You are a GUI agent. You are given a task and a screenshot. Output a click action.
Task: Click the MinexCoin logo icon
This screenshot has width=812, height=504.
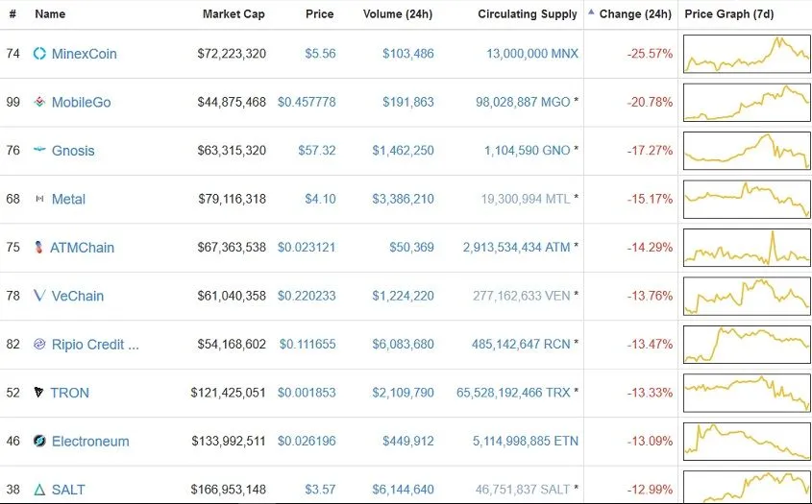click(x=39, y=54)
